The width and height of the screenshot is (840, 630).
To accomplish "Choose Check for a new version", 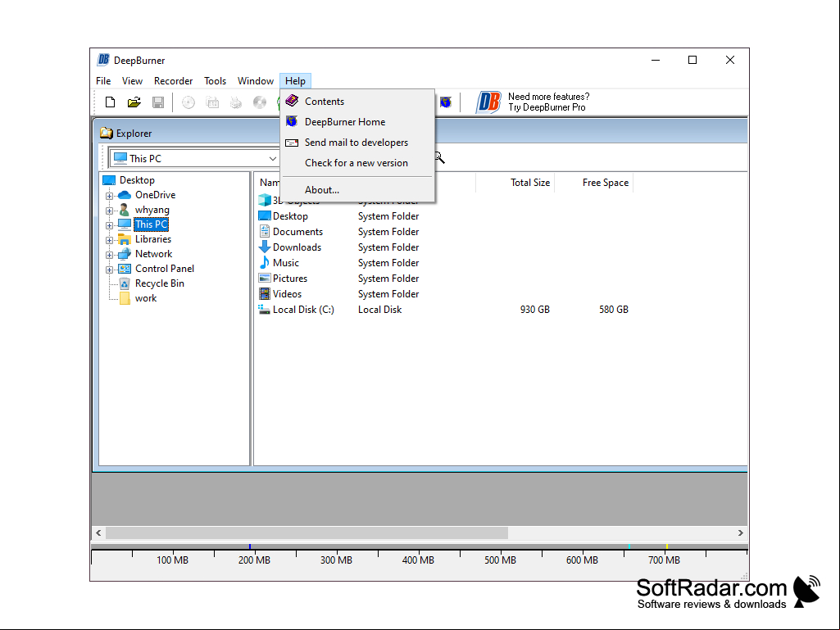I will (357, 163).
